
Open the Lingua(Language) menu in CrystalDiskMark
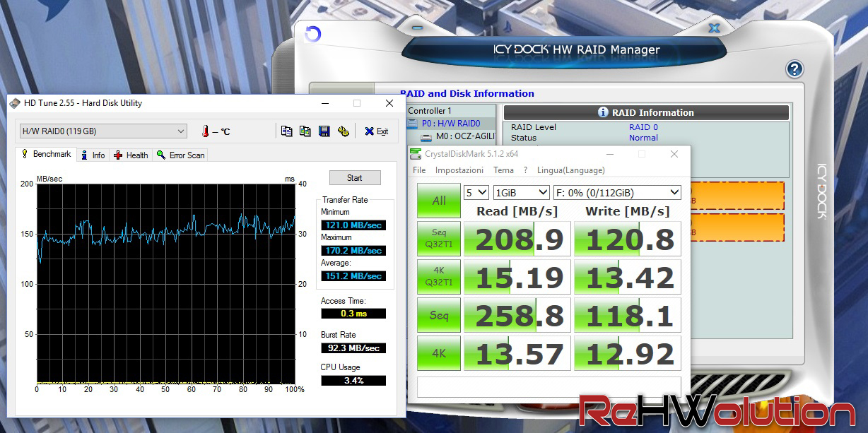tap(571, 170)
